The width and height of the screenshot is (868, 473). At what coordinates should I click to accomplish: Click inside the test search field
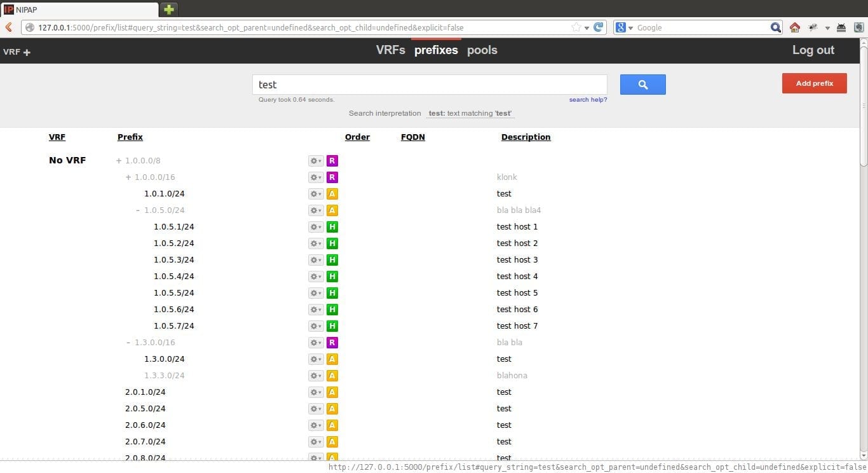[430, 84]
